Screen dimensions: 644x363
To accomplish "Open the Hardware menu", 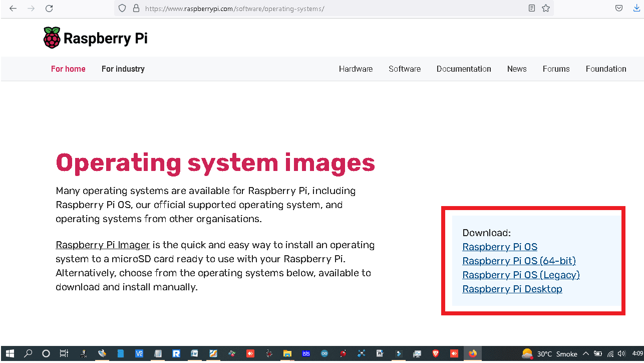I will click(356, 69).
